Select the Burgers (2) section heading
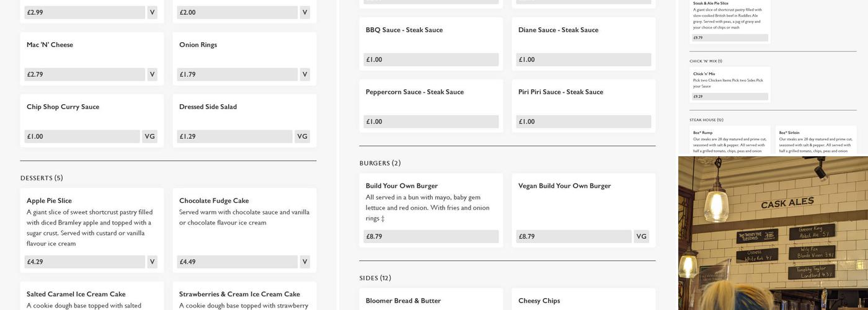 pyautogui.click(x=380, y=163)
